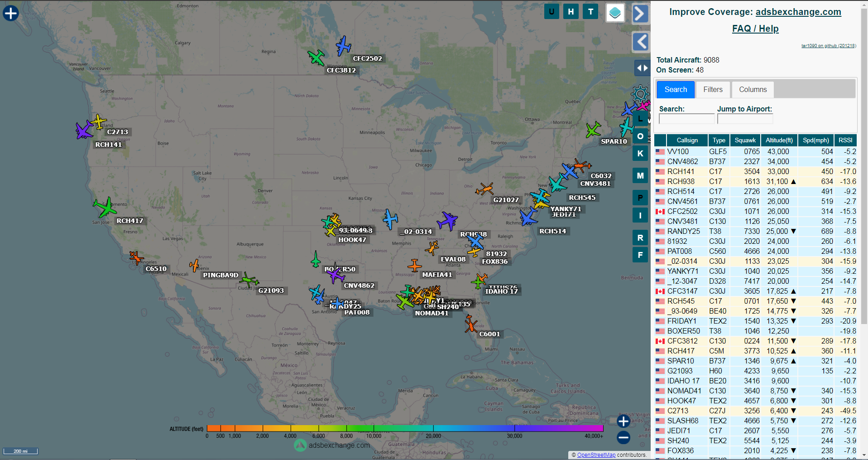Sort table by Callsign column header
The image size is (868, 460).
[687, 140]
